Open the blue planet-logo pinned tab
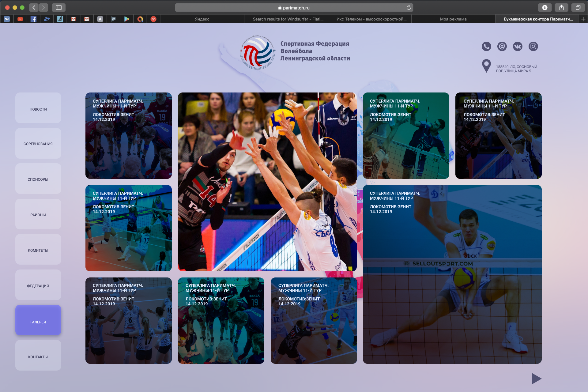Image resolution: width=588 pixels, height=392 pixels. click(x=47, y=19)
